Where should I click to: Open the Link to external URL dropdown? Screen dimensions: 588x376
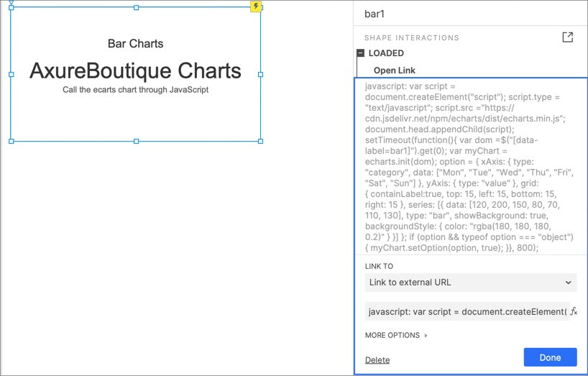click(x=471, y=283)
